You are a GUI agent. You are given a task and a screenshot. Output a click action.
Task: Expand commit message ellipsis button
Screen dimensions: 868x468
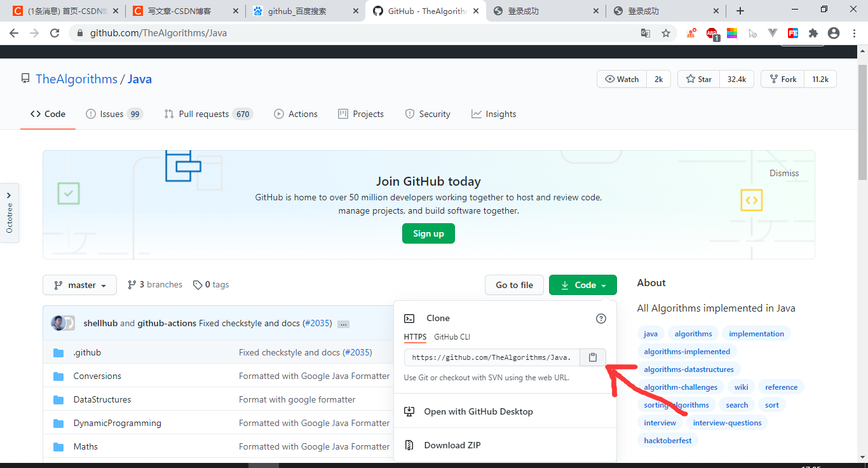tap(344, 324)
